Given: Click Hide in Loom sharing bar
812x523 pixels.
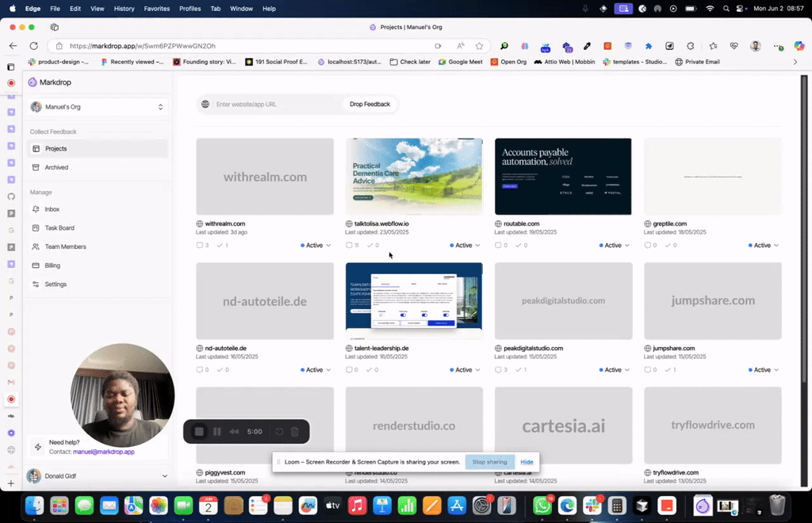Looking at the screenshot, I should coord(527,462).
